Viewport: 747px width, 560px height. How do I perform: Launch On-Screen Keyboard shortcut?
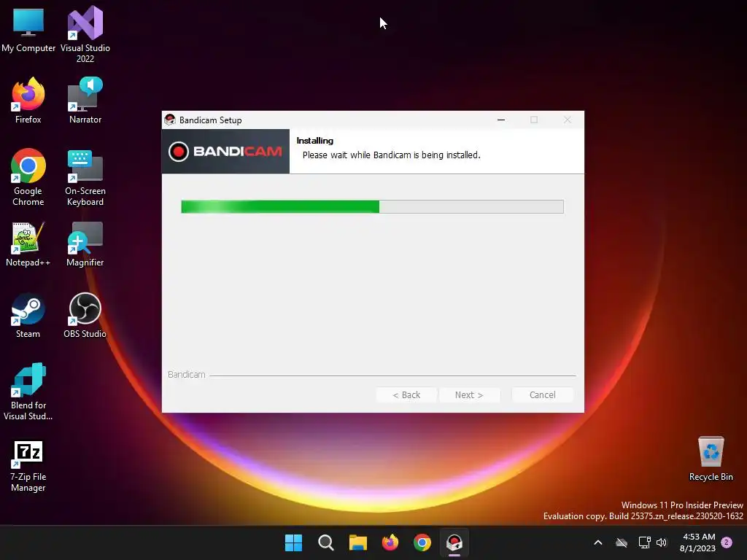coord(85,177)
